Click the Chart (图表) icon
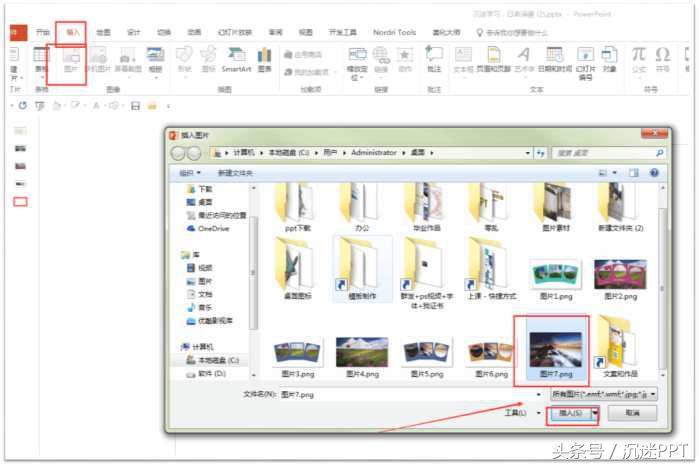 pyautogui.click(x=264, y=60)
